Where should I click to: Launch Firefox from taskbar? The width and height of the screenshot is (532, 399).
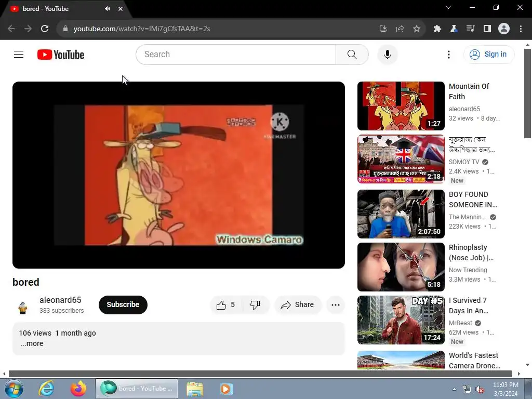pyautogui.click(x=78, y=389)
